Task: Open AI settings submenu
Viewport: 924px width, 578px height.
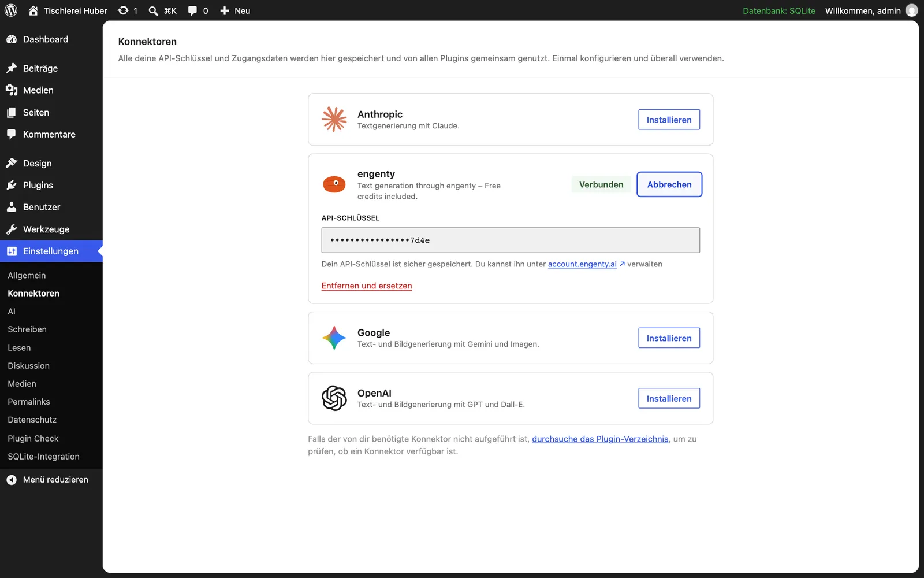Action: tap(12, 311)
